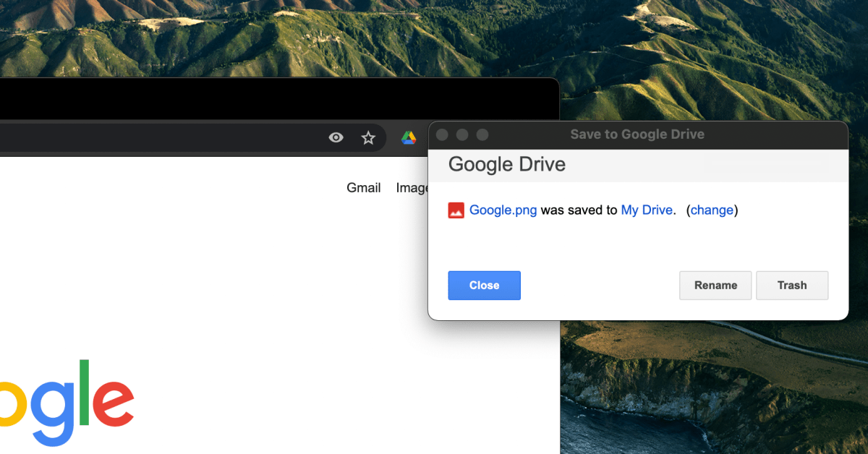Screen dimensions: 868x454
Task: Click the rightmost traffic light on the dialog
Action: 481,134
